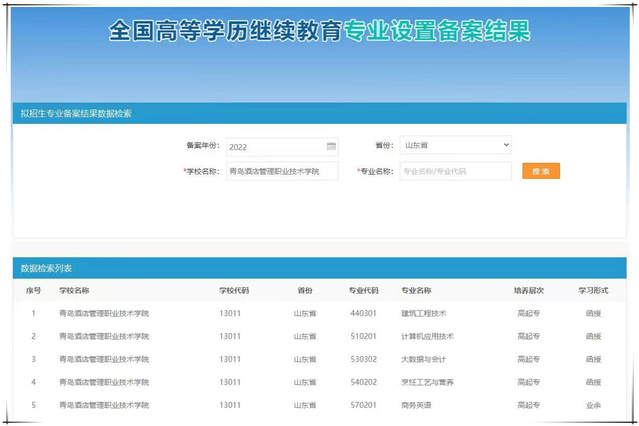This screenshot has height=426, width=639.
Task: Click the 数据检索列表 panel header
Action: (47, 268)
